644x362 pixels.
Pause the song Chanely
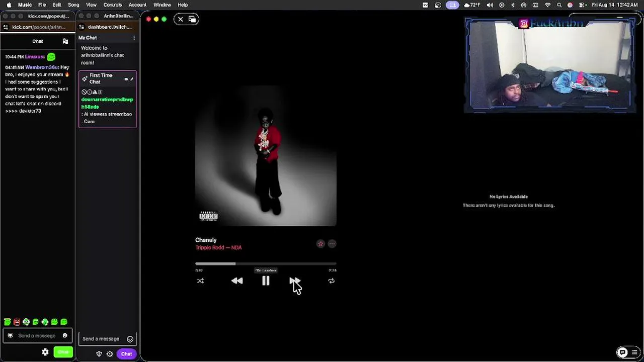pyautogui.click(x=266, y=281)
